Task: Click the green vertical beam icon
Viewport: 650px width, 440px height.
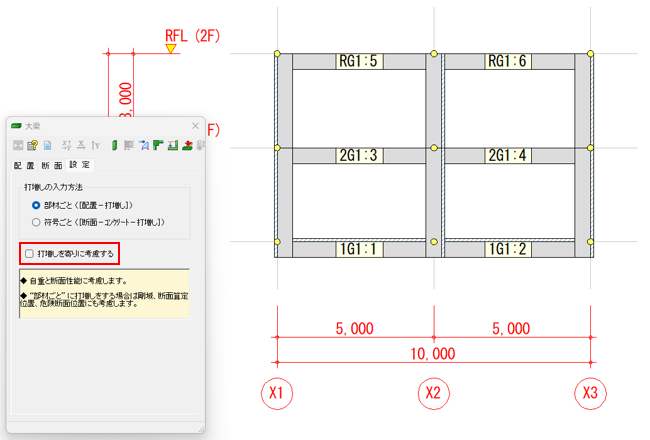Action: pyautogui.click(x=114, y=145)
